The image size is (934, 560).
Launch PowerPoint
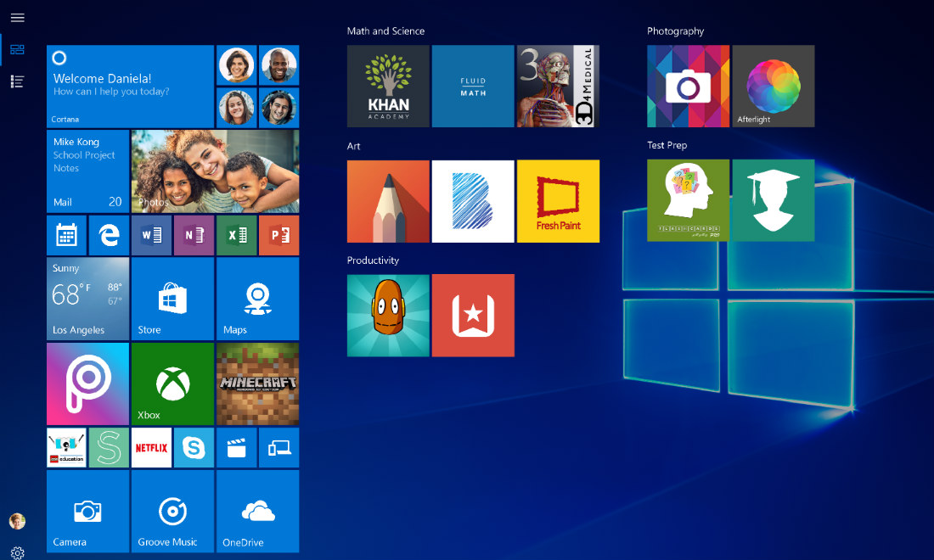pos(279,235)
